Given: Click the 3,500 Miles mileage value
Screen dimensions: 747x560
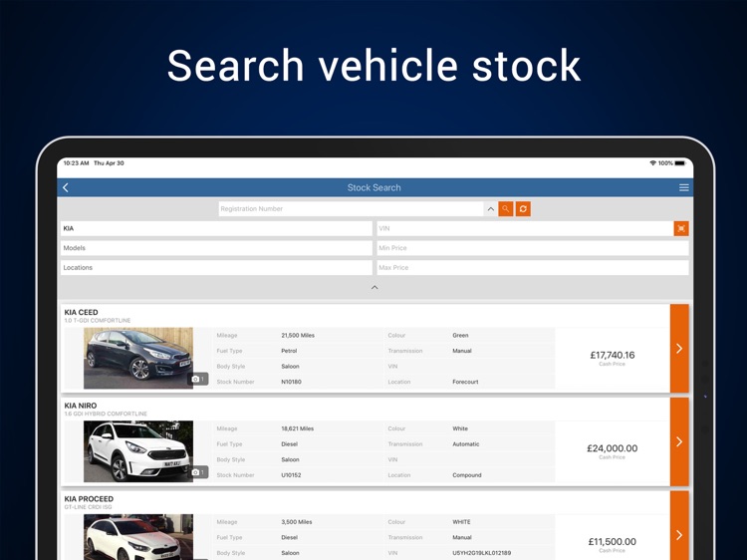Looking at the screenshot, I should pyautogui.click(x=297, y=522).
